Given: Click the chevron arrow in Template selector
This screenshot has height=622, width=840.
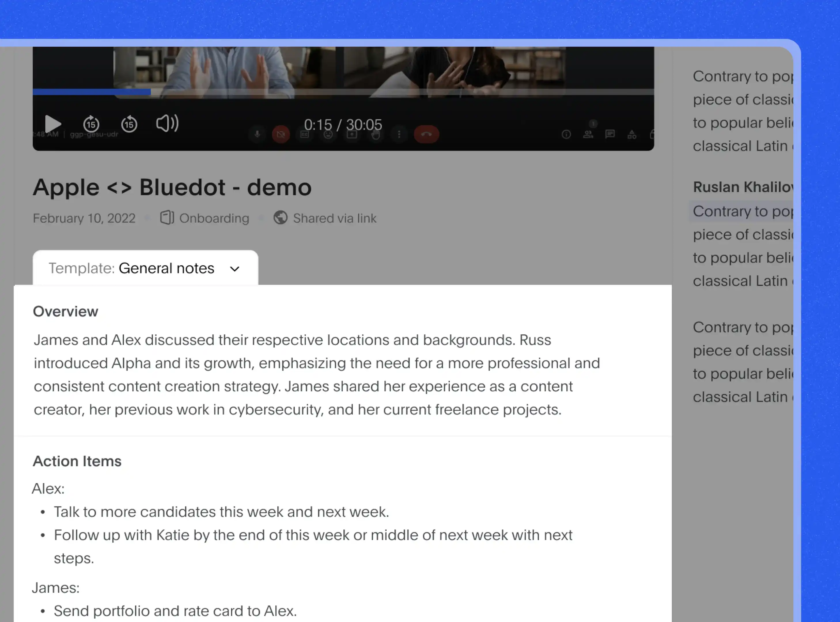Looking at the screenshot, I should coord(235,269).
